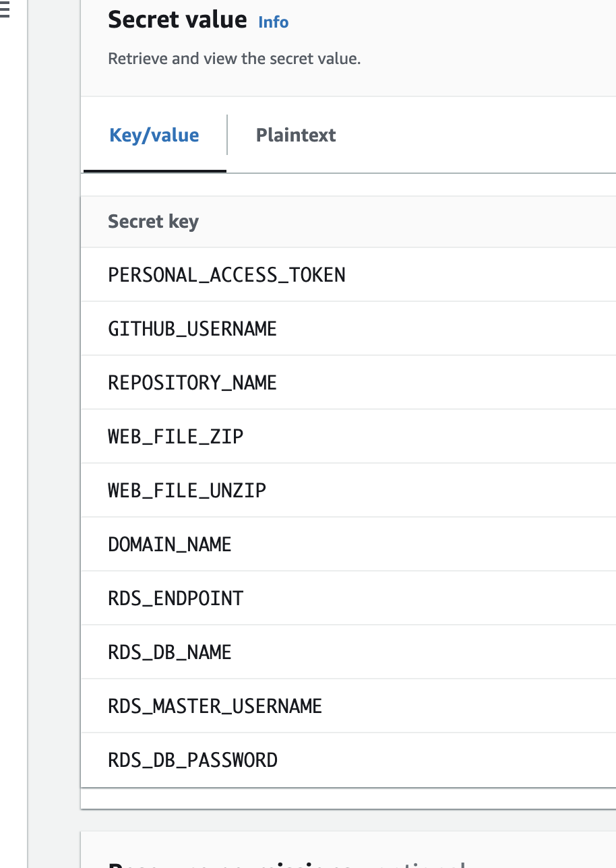Select the RDS_DB_PASSWORD key

pos(193,760)
